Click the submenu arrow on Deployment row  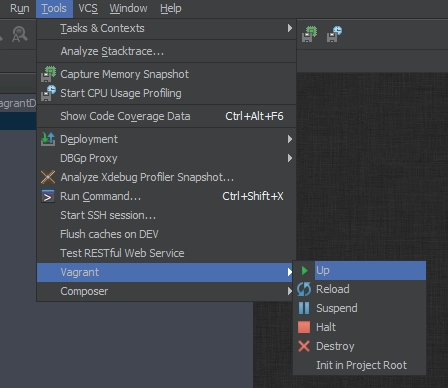pyautogui.click(x=290, y=139)
